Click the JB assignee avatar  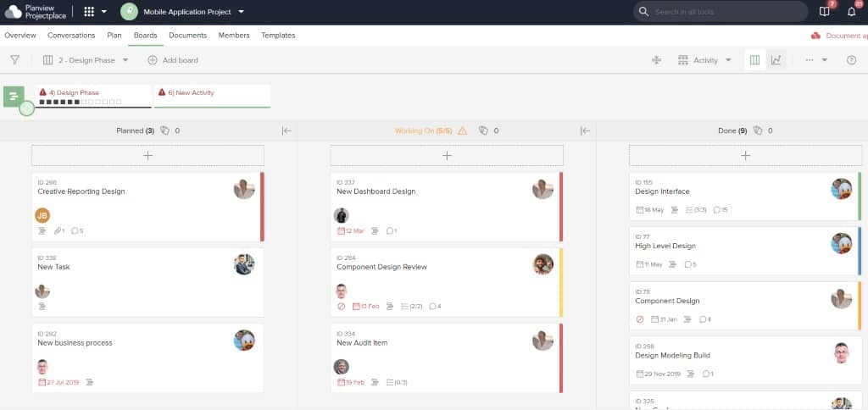click(42, 215)
